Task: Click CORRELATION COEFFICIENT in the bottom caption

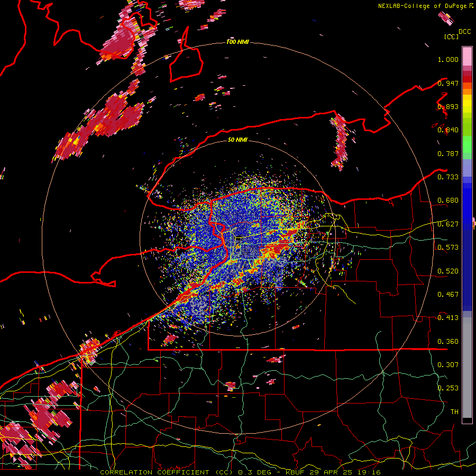Action: (x=154, y=472)
